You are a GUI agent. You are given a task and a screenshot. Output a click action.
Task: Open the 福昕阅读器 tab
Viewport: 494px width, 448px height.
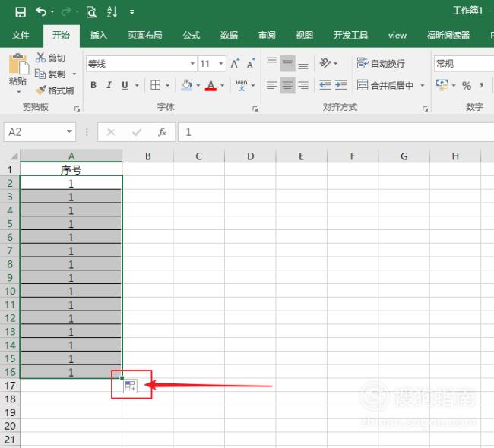[x=448, y=35]
